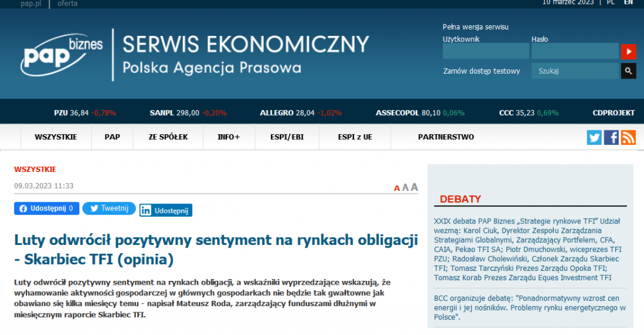Click the ASSECOPOL 80,10 ticker quote
644x335 pixels.
tap(420, 113)
